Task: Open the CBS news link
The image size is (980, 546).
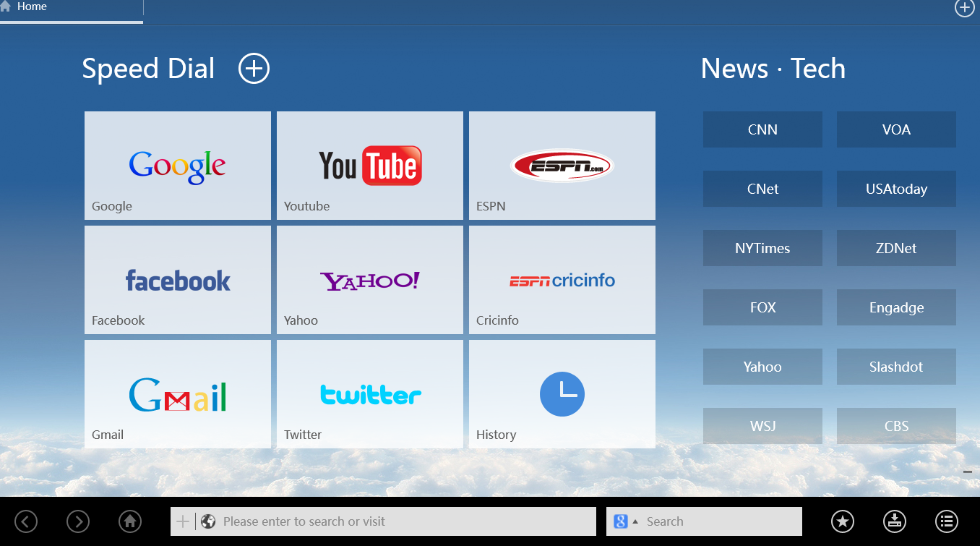Action: [896, 426]
